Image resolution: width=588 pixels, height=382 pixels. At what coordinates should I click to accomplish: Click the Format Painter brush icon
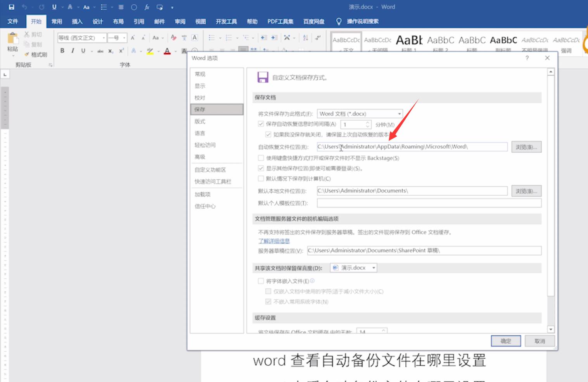pos(27,54)
